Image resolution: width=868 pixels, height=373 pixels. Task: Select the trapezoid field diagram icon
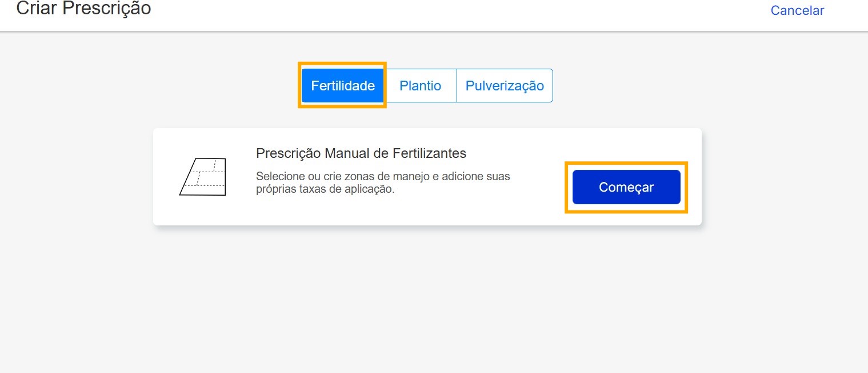pos(203,177)
